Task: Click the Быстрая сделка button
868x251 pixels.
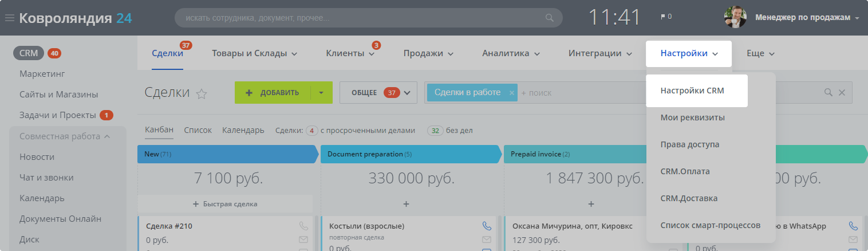Action: [x=225, y=204]
